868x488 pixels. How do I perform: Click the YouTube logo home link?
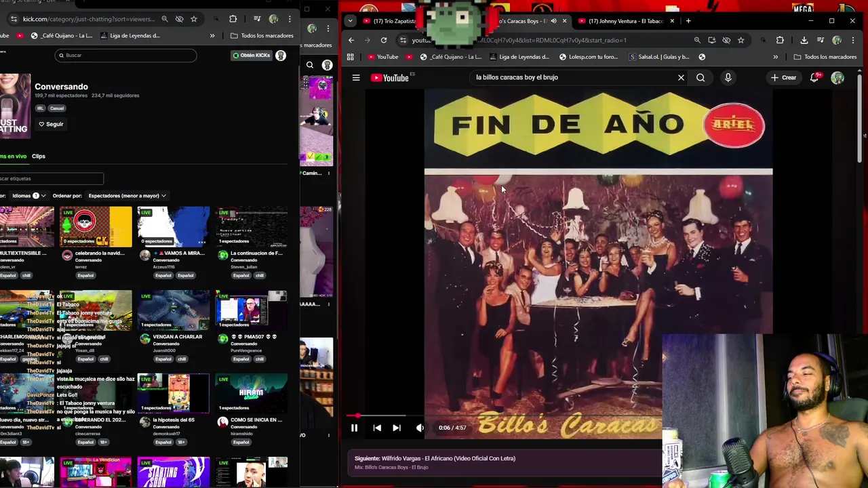point(390,78)
